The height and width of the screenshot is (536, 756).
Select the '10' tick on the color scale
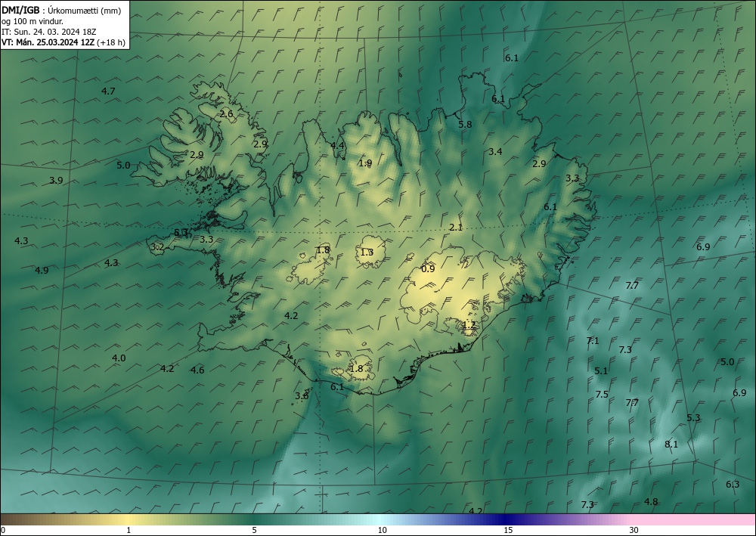click(382, 530)
